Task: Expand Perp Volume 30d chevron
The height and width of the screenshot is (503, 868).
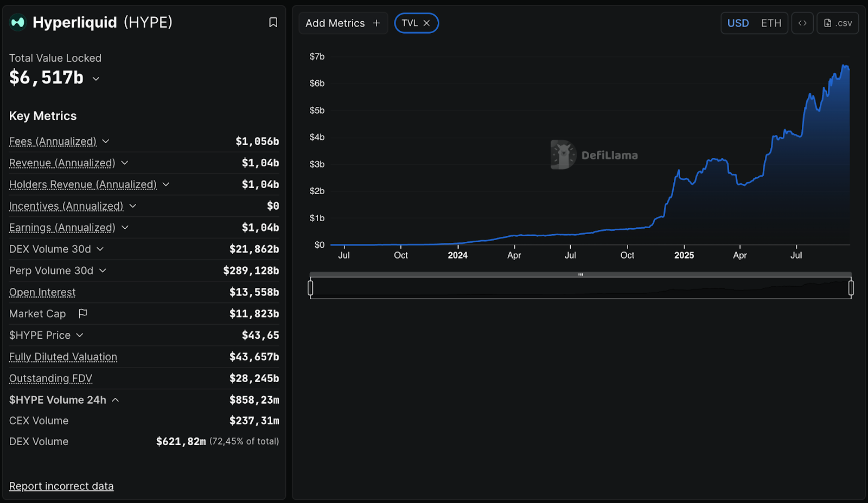Action: point(103,270)
